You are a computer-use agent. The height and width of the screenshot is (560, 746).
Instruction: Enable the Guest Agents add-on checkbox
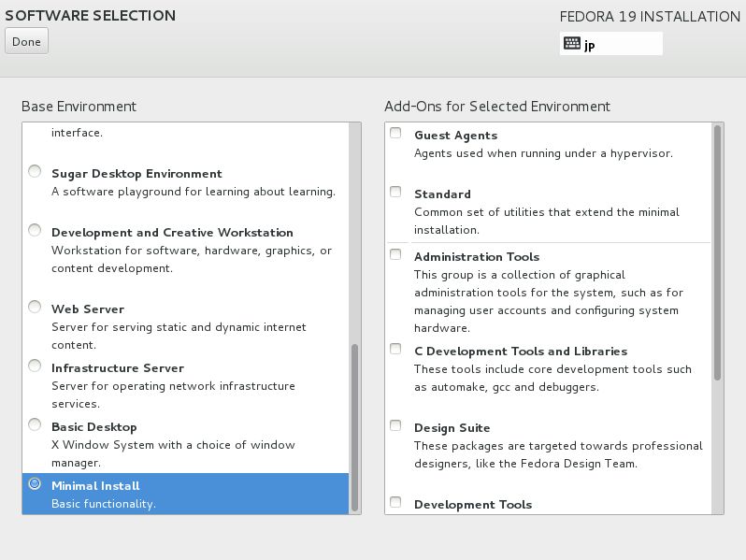395,133
